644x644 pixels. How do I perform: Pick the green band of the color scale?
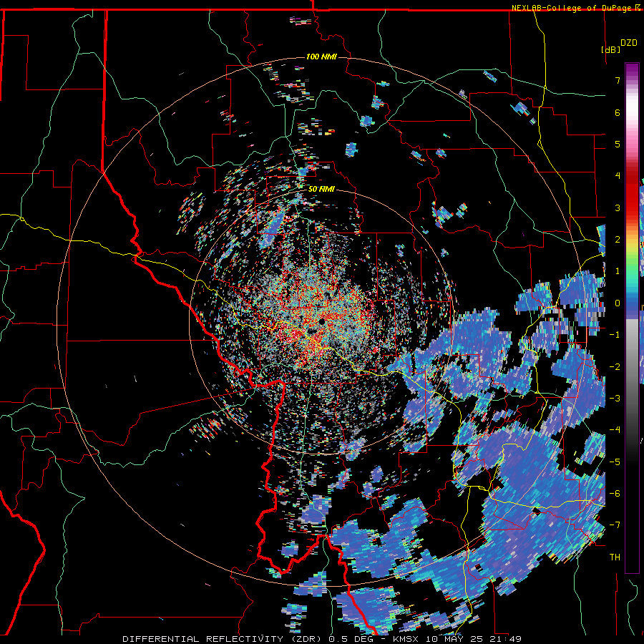pos(632,265)
